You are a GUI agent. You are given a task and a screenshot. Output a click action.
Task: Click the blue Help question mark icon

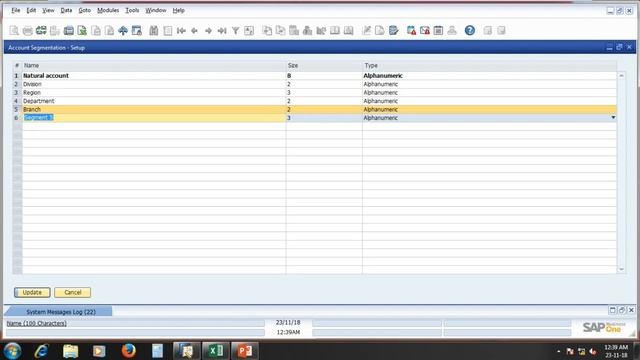pos(470,31)
